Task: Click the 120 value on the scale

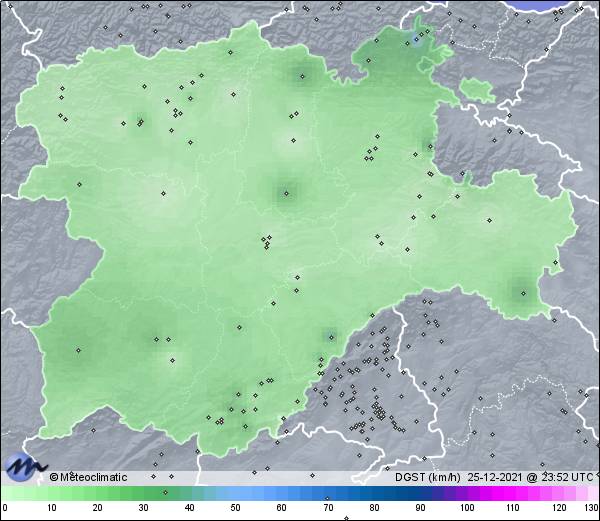Action: click(x=559, y=508)
